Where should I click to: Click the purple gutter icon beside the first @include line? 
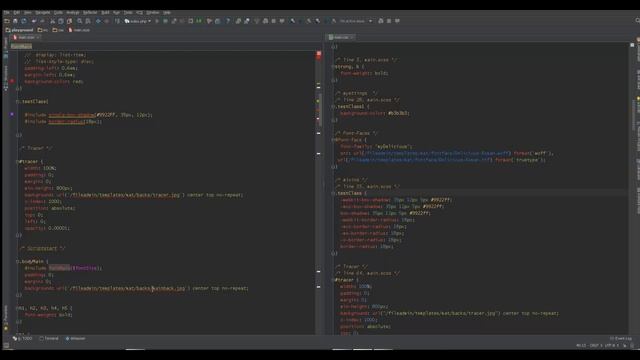(12, 115)
